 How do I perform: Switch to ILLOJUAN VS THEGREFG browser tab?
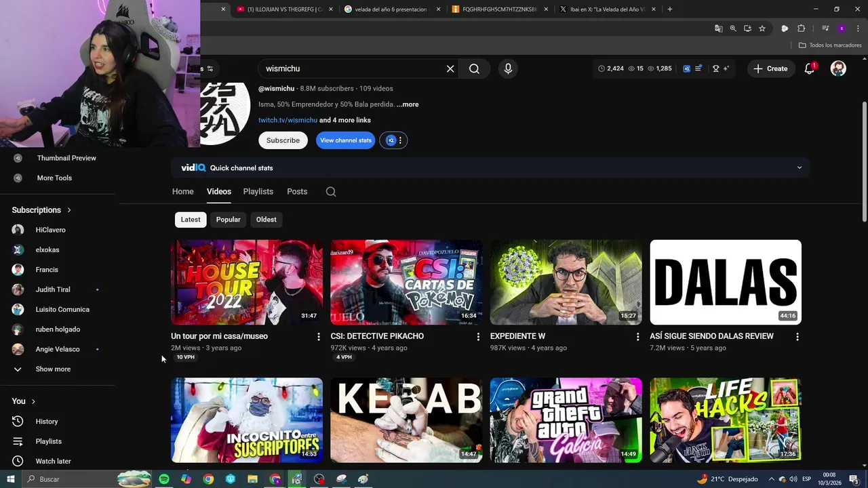point(285,9)
